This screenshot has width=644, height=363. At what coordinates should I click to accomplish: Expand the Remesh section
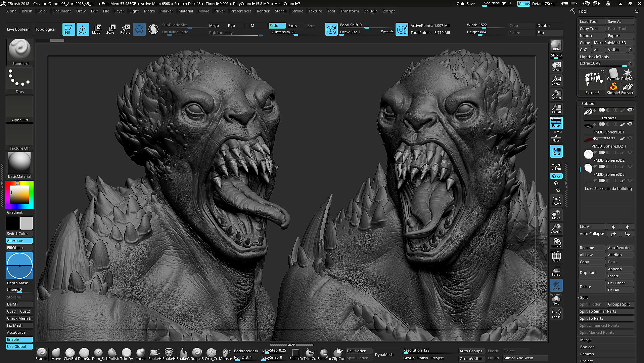point(587,354)
